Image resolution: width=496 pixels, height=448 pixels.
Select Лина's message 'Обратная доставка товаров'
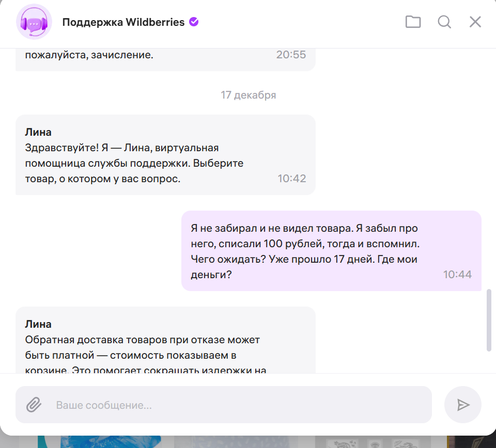coord(165,340)
